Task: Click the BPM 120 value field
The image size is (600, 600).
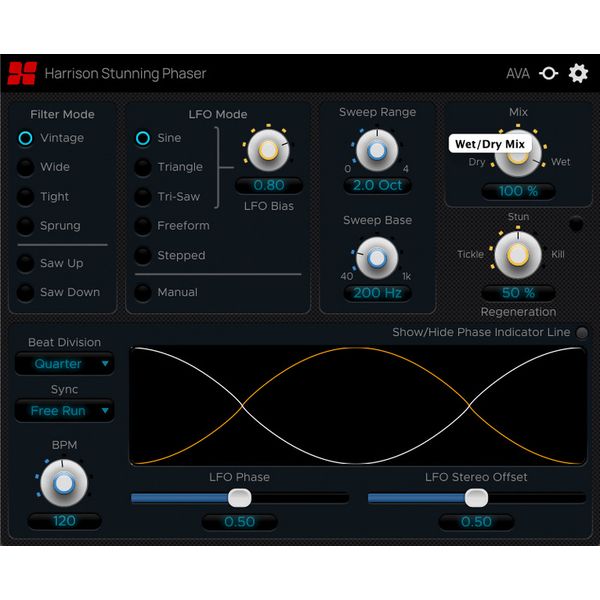Action: click(x=64, y=521)
